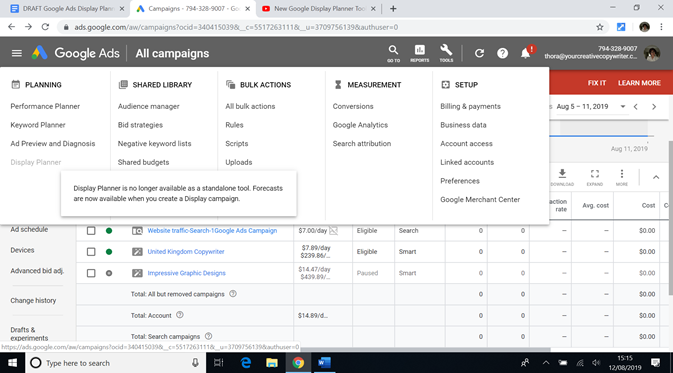
Task: Open Shared budgets
Action: pos(143,162)
